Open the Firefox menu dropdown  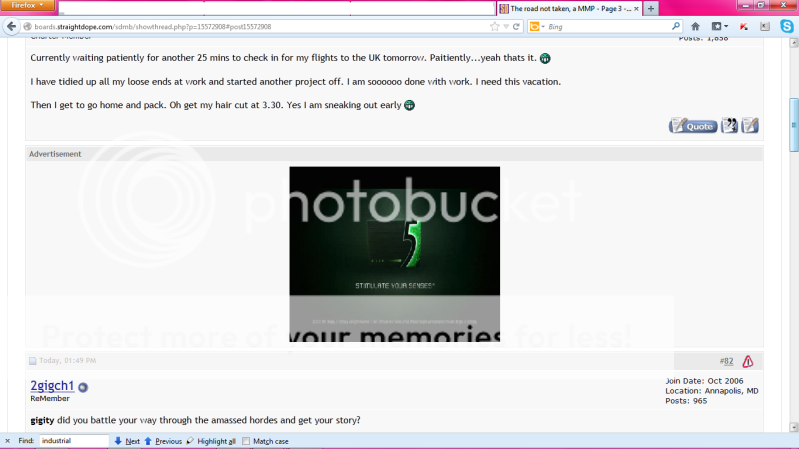click(x=30, y=6)
